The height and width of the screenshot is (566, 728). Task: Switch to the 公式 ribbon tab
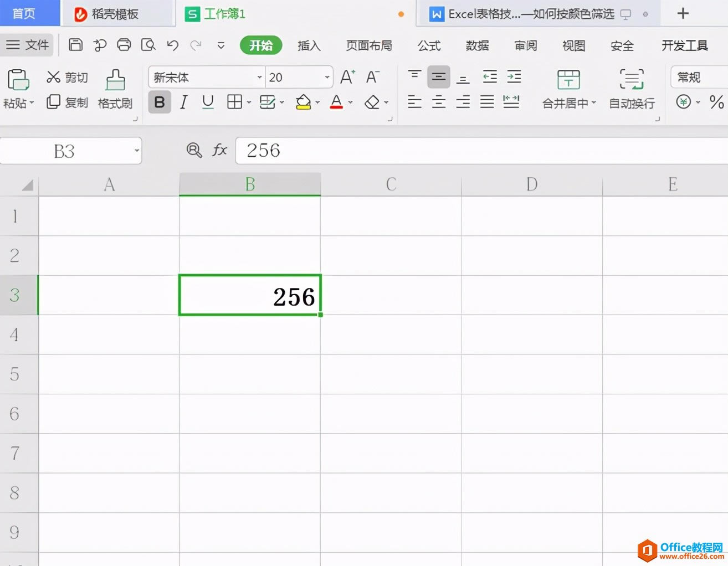coord(429,45)
